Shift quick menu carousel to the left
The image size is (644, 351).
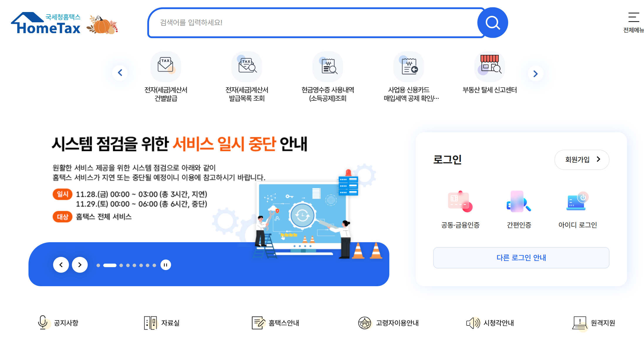(120, 73)
